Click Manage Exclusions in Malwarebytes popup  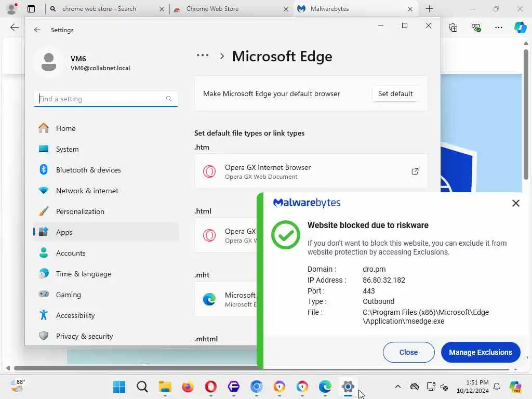click(x=481, y=352)
